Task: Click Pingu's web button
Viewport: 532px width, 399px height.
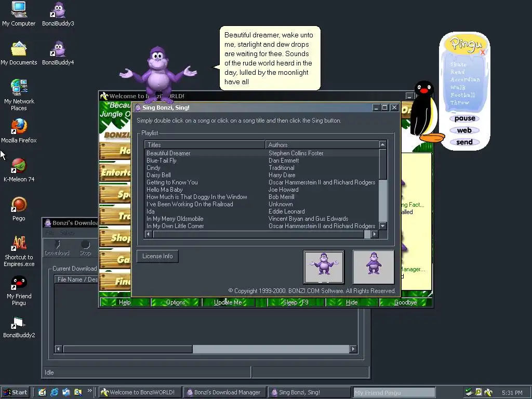Action: point(464,130)
